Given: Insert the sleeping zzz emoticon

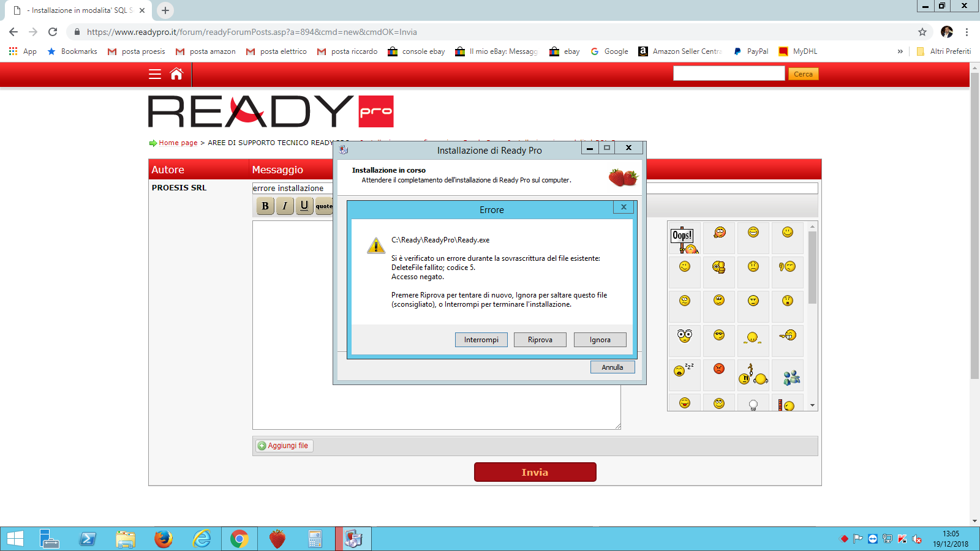Looking at the screenshot, I should tap(684, 370).
